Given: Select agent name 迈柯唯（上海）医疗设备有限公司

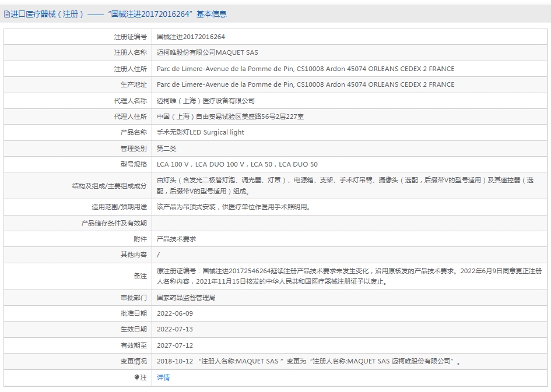Looking at the screenshot, I should (206, 100).
